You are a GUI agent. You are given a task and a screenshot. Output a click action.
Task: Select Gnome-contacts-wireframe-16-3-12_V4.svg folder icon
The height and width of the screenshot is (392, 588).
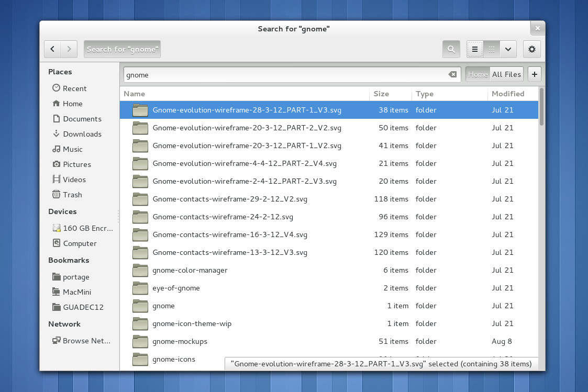pyautogui.click(x=140, y=234)
